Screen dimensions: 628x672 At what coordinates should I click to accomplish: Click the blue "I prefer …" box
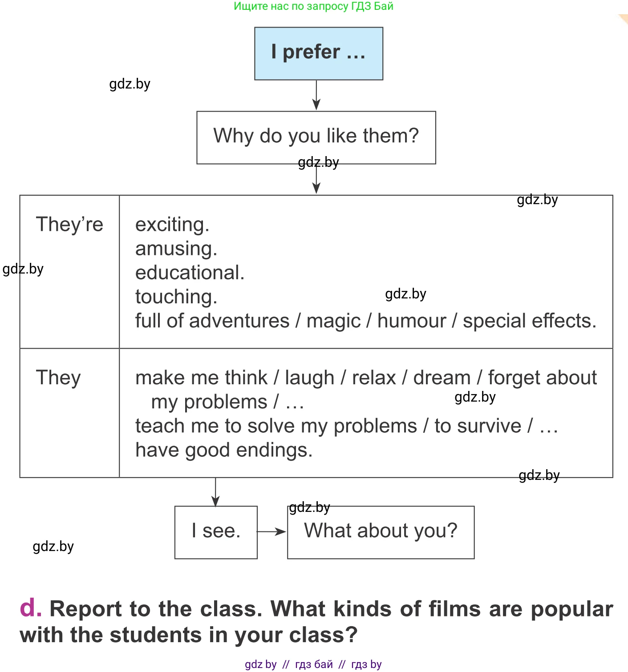(318, 53)
